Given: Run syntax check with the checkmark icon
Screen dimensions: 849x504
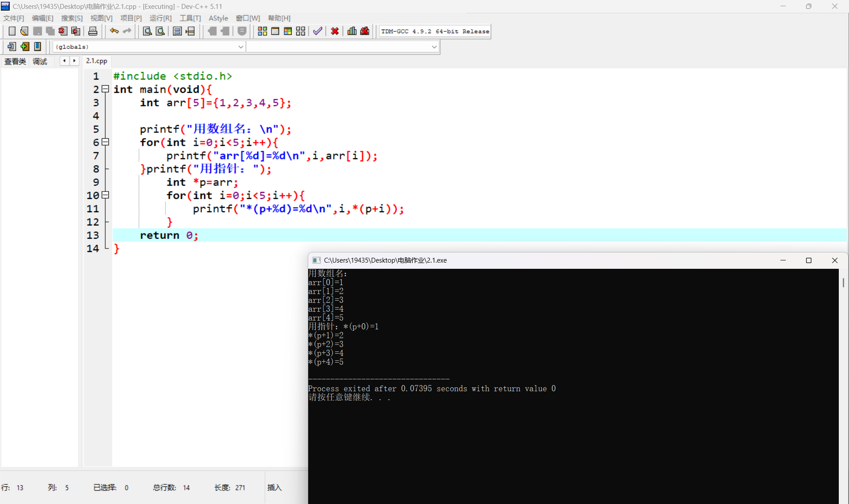Looking at the screenshot, I should (x=317, y=31).
